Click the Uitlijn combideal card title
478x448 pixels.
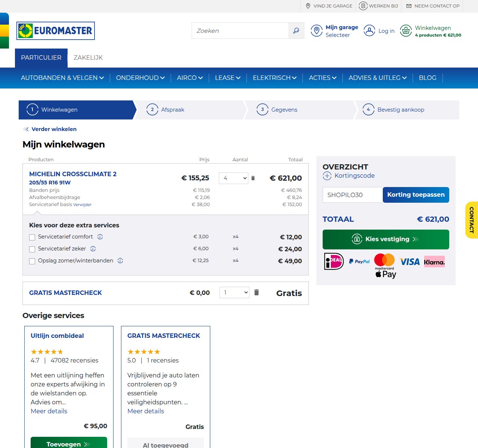coord(57,336)
